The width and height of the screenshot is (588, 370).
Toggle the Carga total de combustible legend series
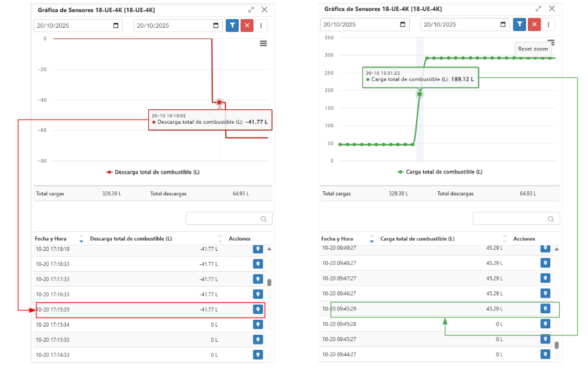440,172
